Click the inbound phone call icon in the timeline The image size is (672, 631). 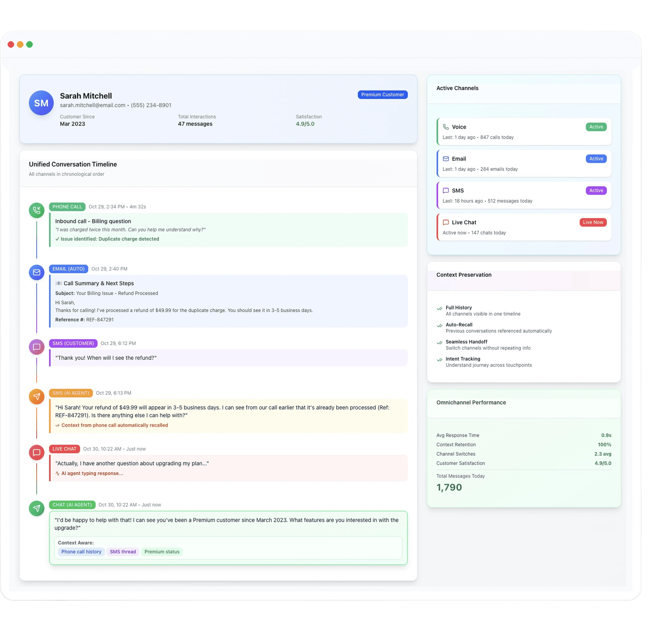tap(36, 210)
